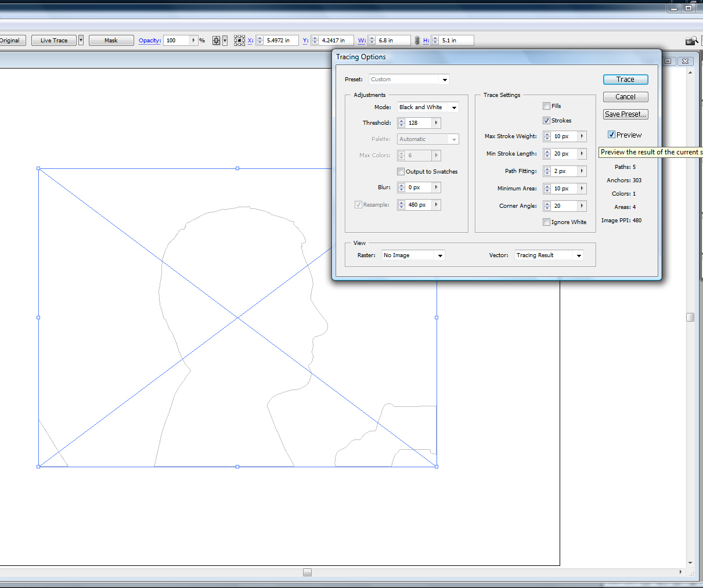Image resolution: width=703 pixels, height=588 pixels.
Task: Open the Vector view dropdown showing Tracing Result
Action: 549,255
